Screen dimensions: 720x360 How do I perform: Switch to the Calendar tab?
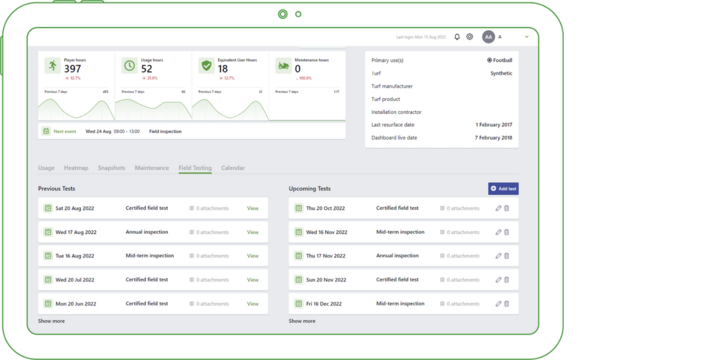(233, 168)
